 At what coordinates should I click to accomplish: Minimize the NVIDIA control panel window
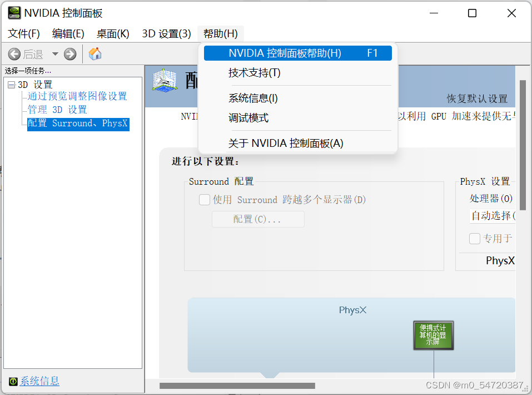pyautogui.click(x=434, y=13)
